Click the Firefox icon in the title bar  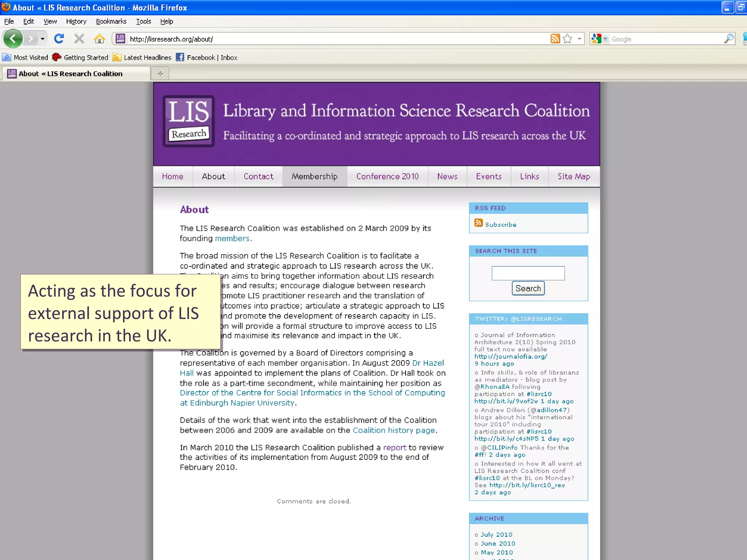[6, 7]
